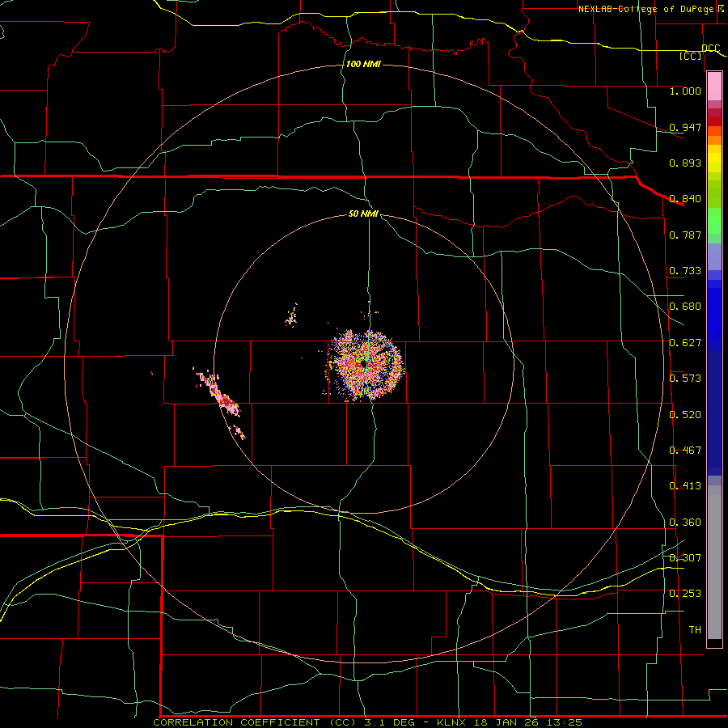Select the 0.413 legend value
Image resolution: width=728 pixels, height=728 pixels.
[685, 486]
